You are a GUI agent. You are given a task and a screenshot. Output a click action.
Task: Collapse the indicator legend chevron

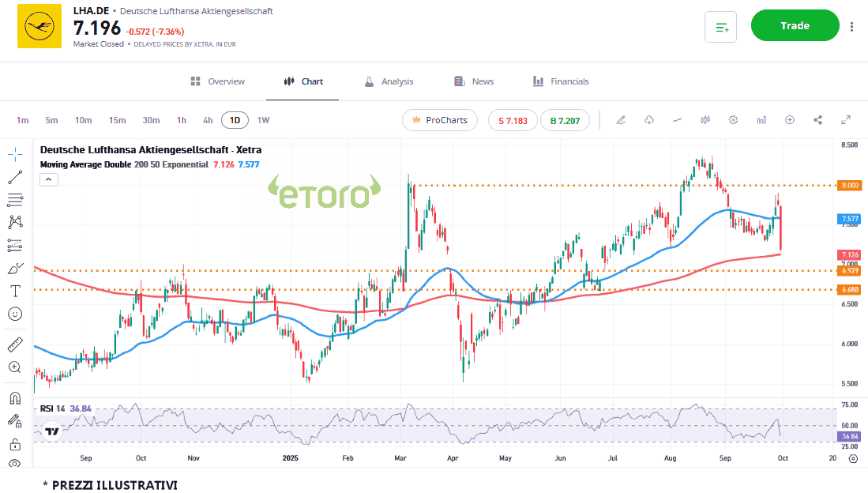click(48, 179)
